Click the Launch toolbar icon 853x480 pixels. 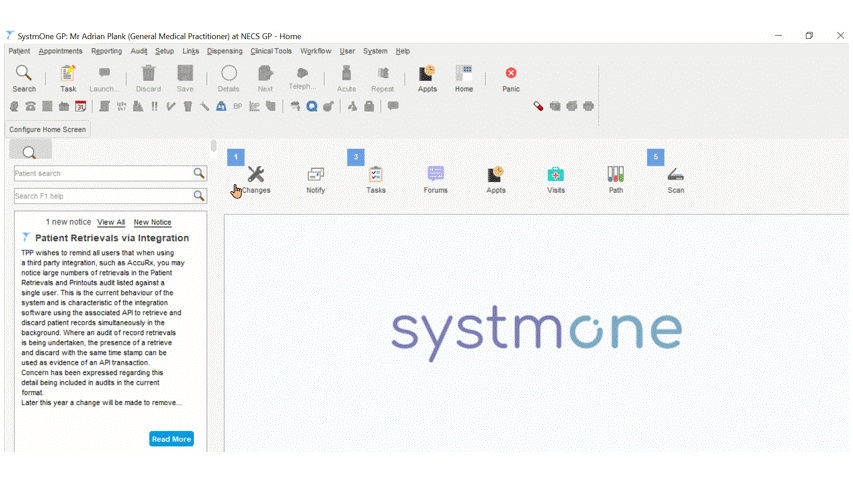pyautogui.click(x=103, y=78)
